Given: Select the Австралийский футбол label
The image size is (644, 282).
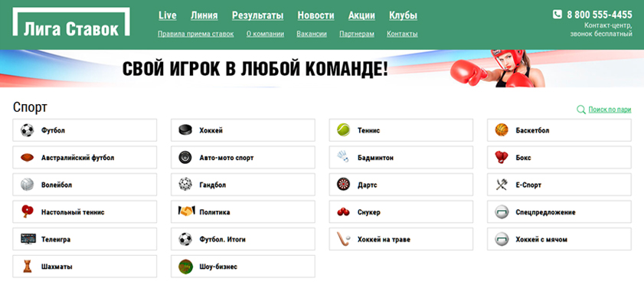Looking at the screenshot, I should [x=77, y=158].
